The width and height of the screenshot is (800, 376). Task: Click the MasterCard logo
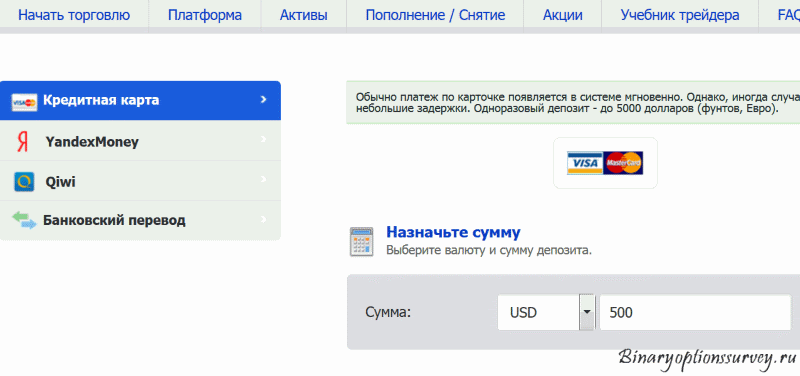click(623, 163)
